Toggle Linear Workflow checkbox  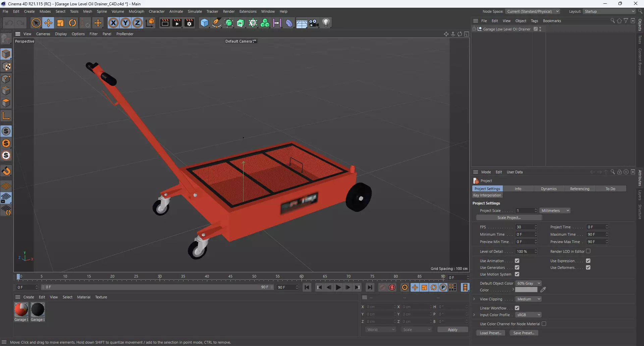517,308
